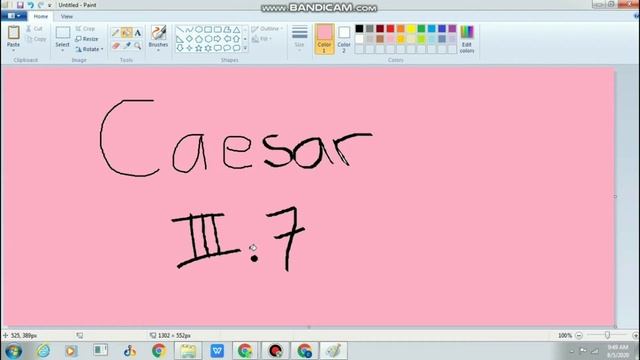Click the Cut button

pyautogui.click(x=34, y=29)
